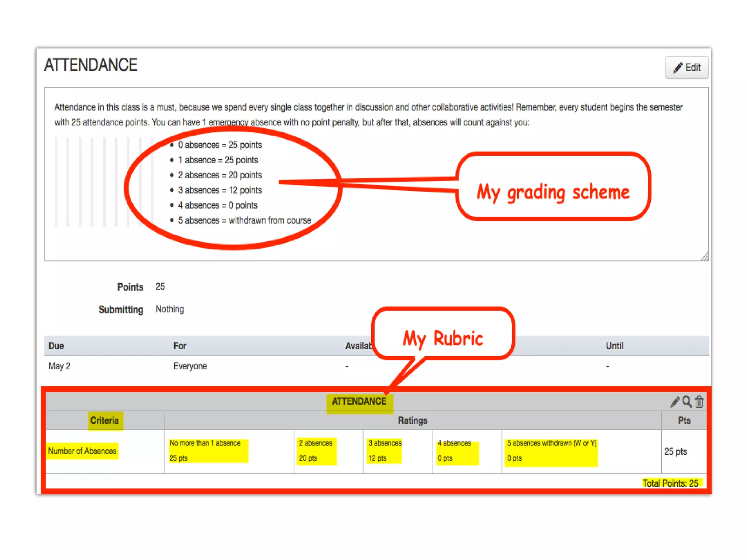747x560 pixels.
Task: Click the pencil edit rubric icon
Action: (x=674, y=402)
